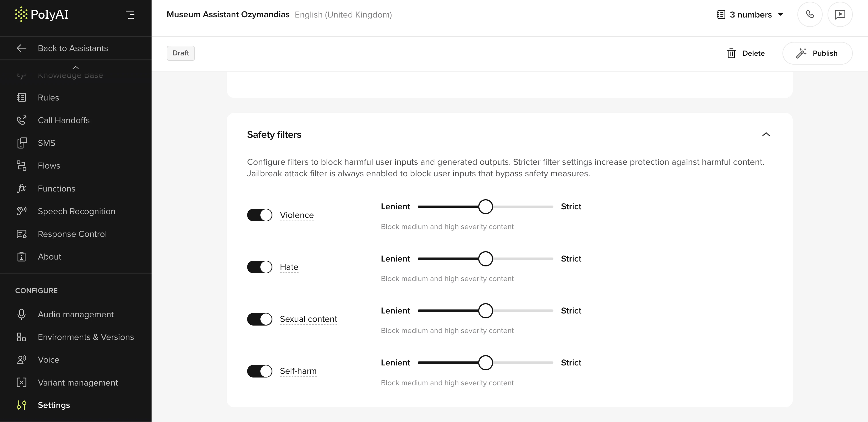Click the Speech Recognition ear icon
868x422 pixels.
click(22, 211)
